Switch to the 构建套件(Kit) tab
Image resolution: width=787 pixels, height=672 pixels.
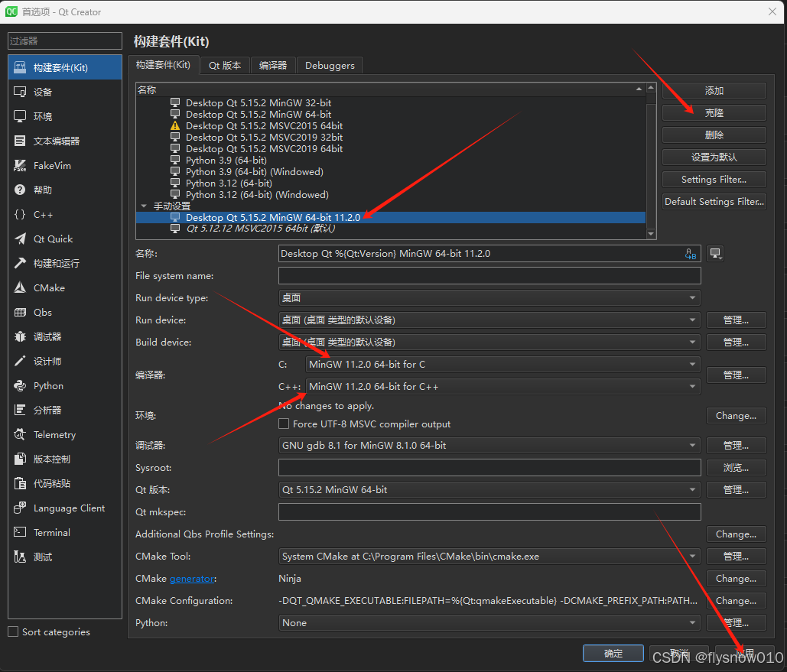tap(163, 65)
